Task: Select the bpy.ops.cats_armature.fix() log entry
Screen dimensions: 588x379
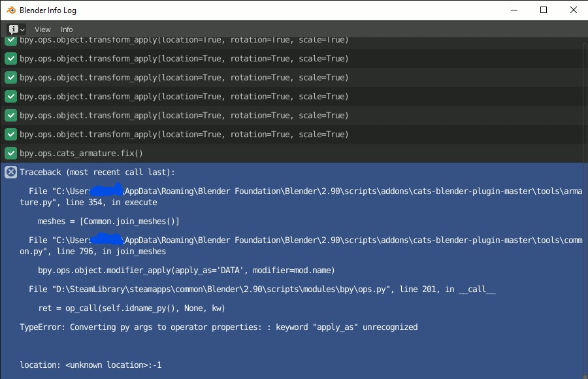Action: [x=292, y=153]
